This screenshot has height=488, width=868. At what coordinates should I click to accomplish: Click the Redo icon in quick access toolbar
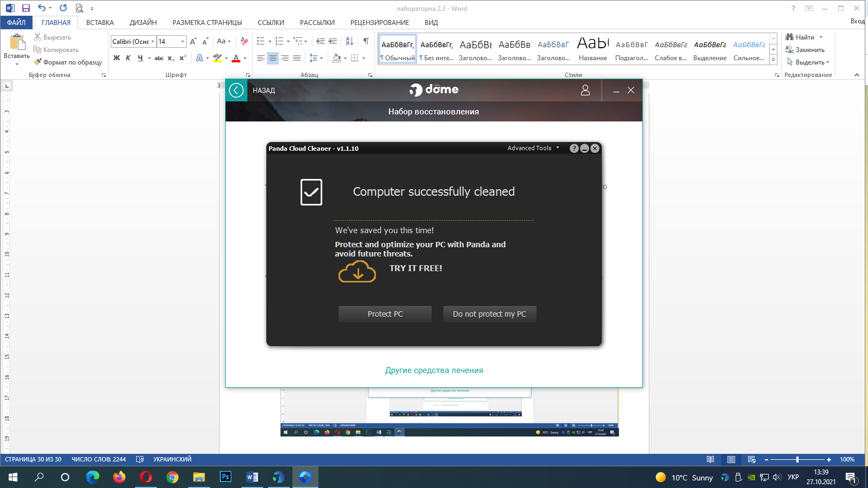[63, 8]
